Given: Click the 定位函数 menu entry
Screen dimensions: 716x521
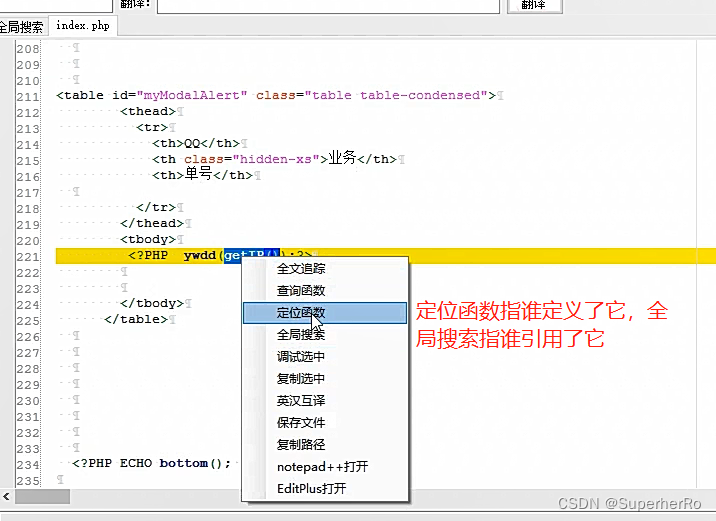Looking at the screenshot, I should [325, 313].
